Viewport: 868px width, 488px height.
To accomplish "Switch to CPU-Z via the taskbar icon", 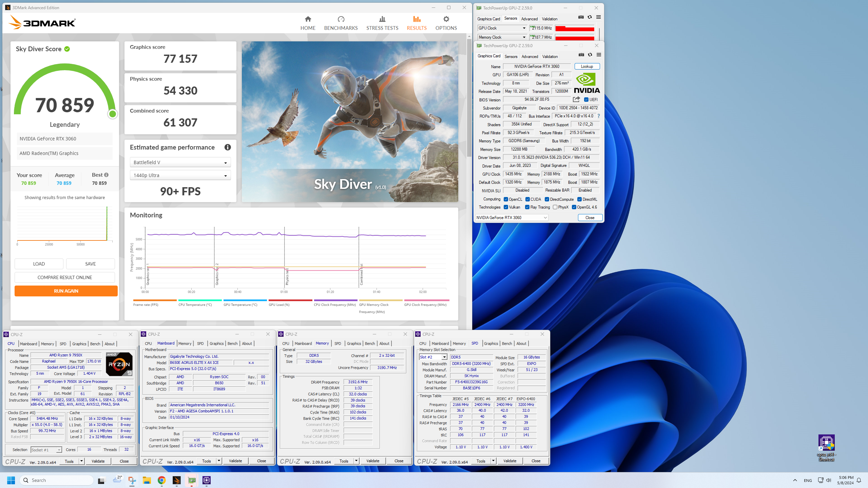I will pos(207,480).
